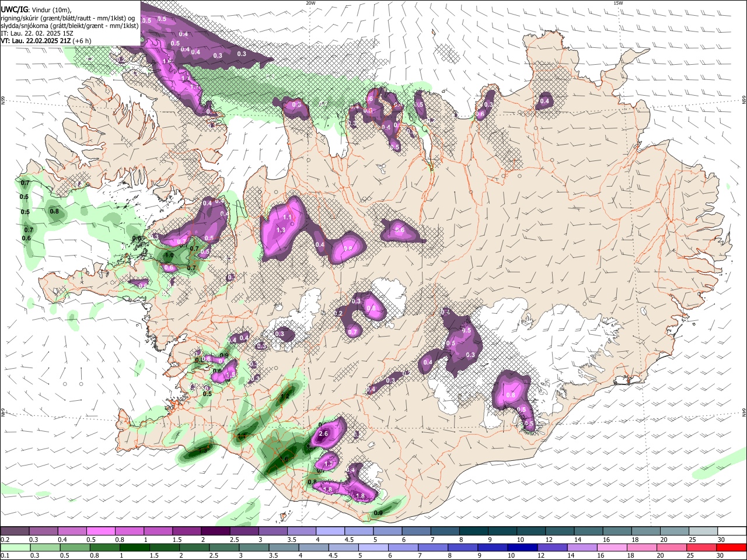
Task: Click the upper legend swatch between 1 and 1.5
Action: [x=158, y=531]
